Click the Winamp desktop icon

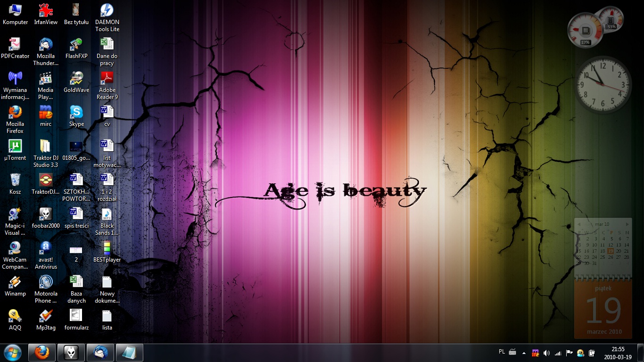(x=15, y=282)
